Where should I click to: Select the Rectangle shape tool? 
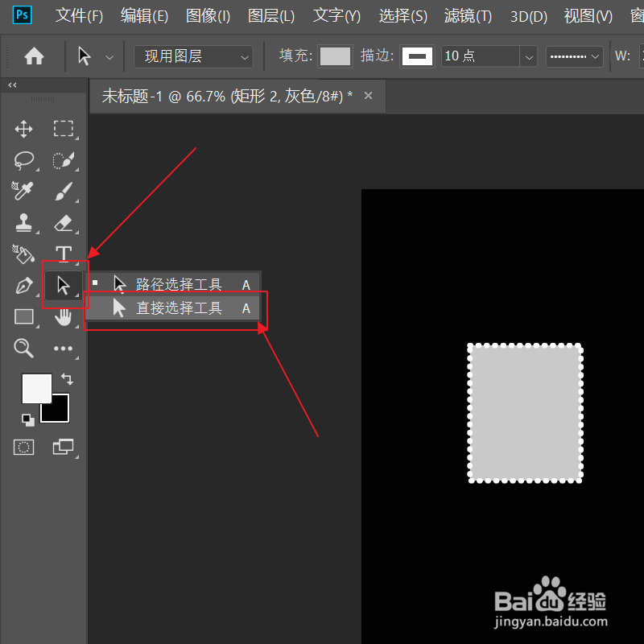click(23, 316)
